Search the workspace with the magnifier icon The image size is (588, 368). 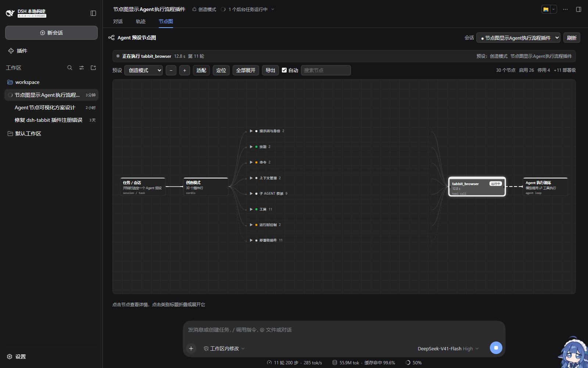(70, 68)
